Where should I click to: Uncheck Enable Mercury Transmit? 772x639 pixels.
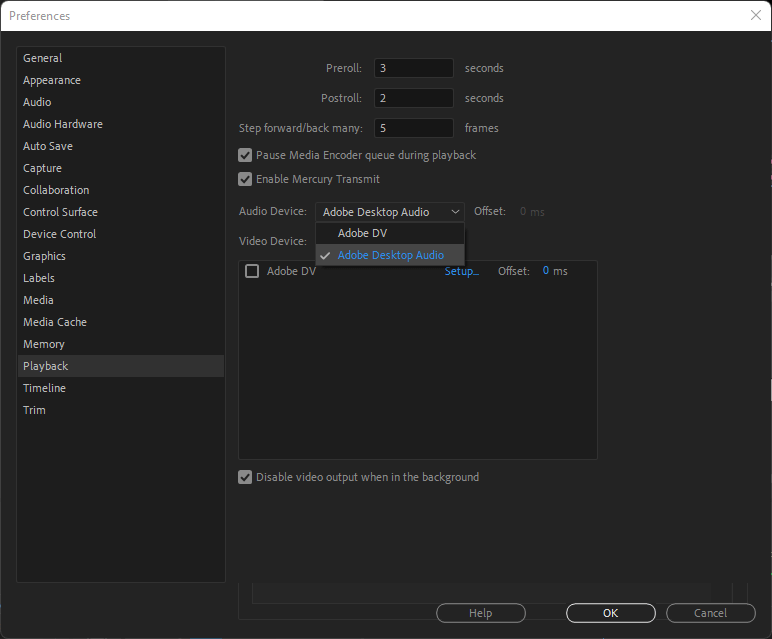[245, 179]
